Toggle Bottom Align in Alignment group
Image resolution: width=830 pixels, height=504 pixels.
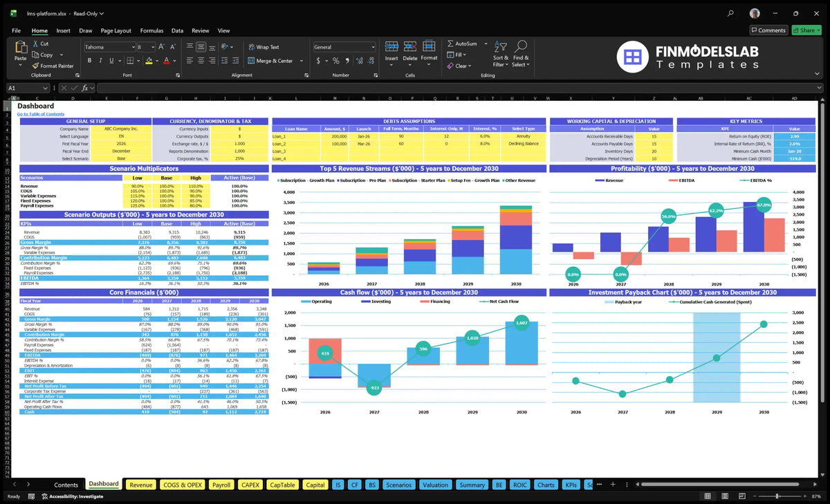[x=212, y=47]
